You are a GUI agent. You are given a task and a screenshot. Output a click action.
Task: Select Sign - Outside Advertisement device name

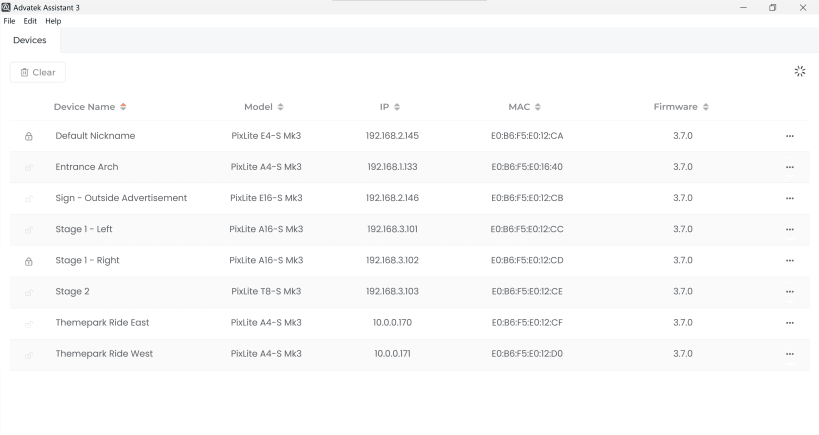tap(121, 198)
